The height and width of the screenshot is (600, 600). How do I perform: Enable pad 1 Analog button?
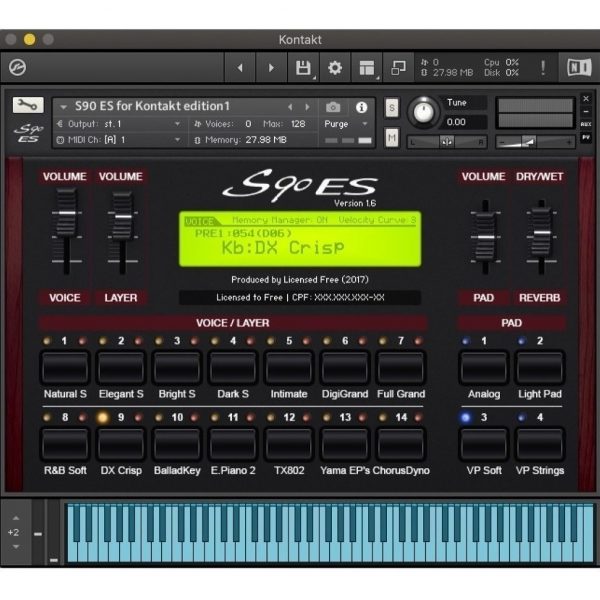(484, 368)
